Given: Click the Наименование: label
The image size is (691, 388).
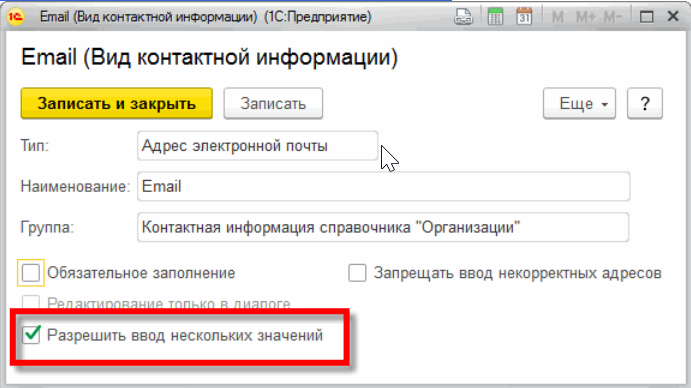Looking at the screenshot, I should [x=75, y=187].
